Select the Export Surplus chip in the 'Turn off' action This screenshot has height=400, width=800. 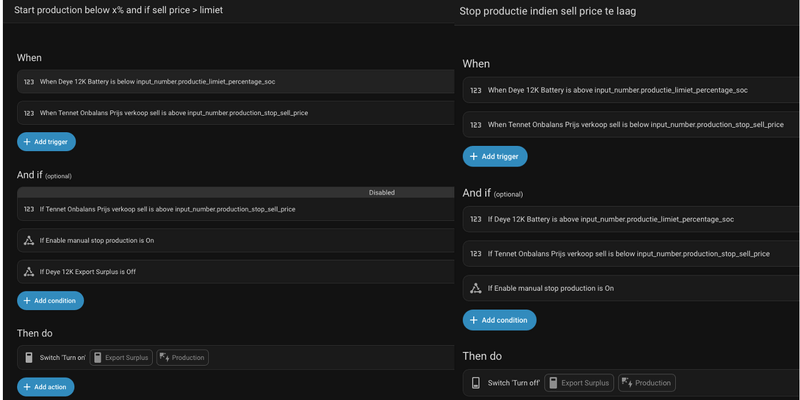[x=577, y=383]
